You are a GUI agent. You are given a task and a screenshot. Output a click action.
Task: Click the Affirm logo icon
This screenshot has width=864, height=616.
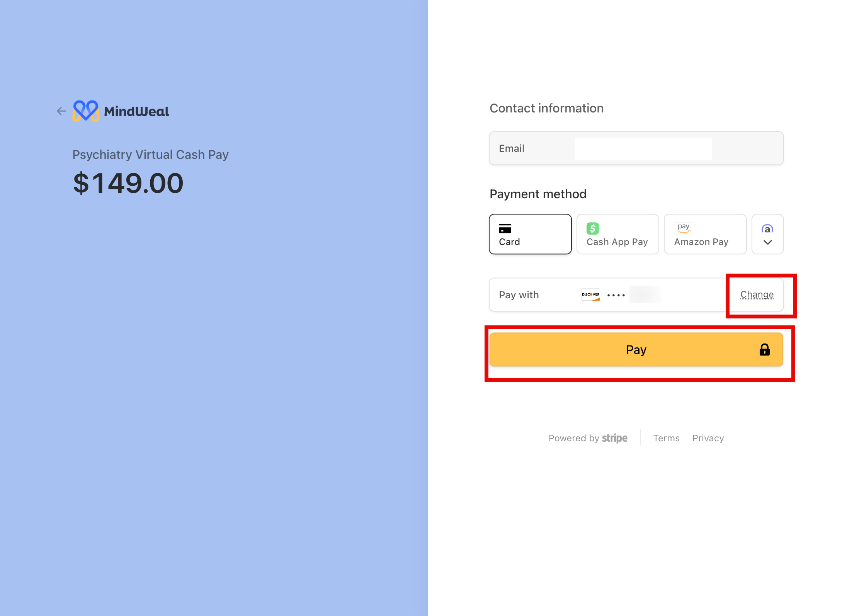[767, 229]
